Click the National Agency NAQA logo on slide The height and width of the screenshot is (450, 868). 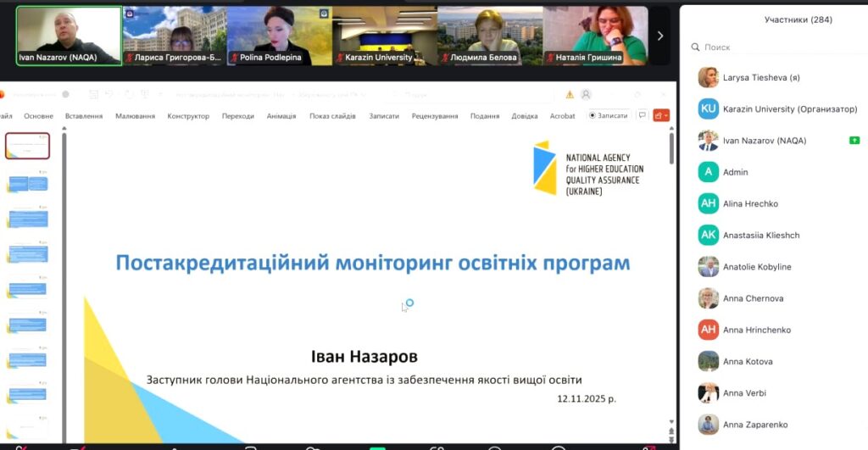586,169
